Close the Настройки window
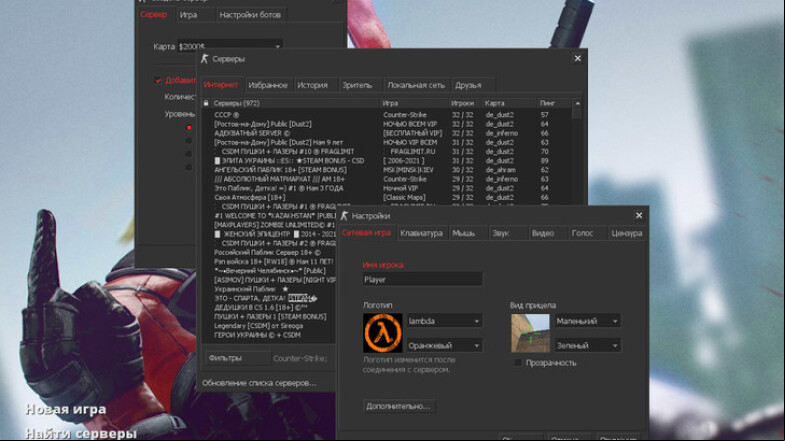The width and height of the screenshot is (785, 441). [x=639, y=216]
